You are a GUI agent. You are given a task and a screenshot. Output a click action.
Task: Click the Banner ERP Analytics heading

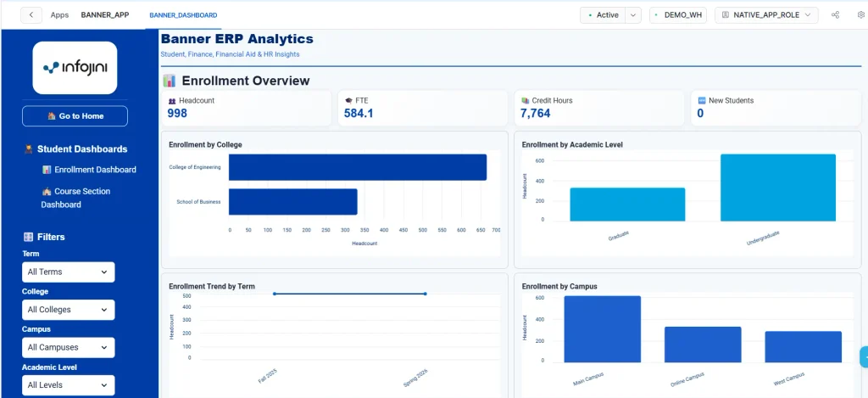pos(237,39)
